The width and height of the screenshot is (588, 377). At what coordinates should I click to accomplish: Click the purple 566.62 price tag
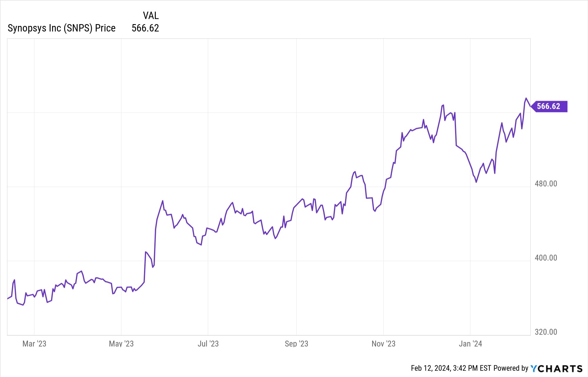[549, 106]
